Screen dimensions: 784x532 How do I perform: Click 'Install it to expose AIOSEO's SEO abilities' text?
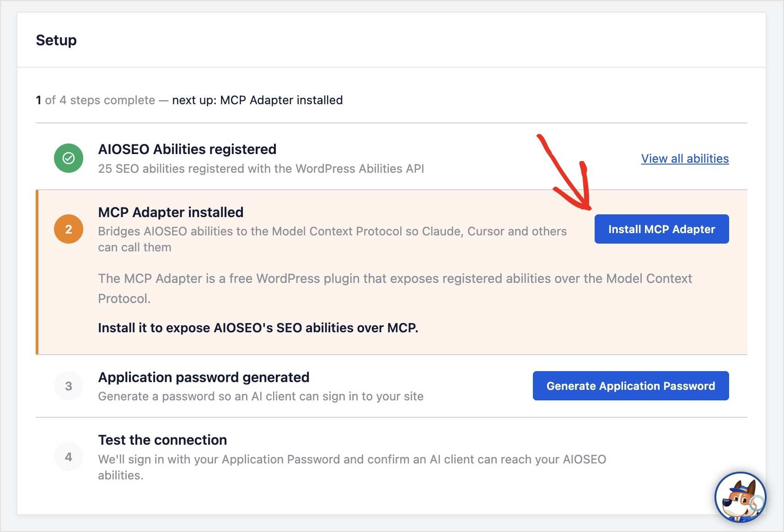tap(258, 328)
